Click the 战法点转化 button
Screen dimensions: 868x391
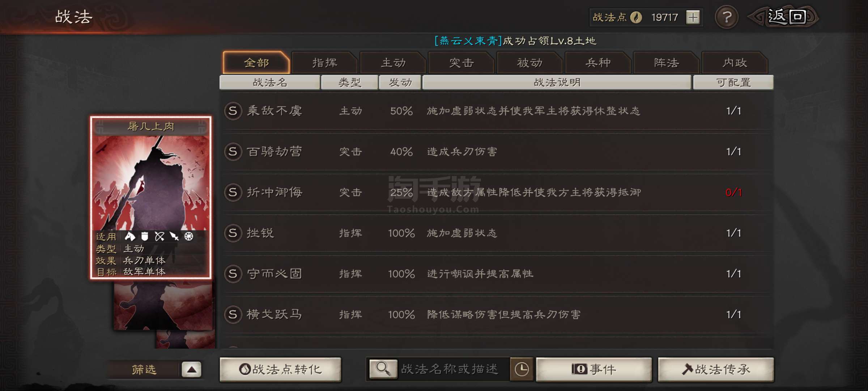click(280, 369)
